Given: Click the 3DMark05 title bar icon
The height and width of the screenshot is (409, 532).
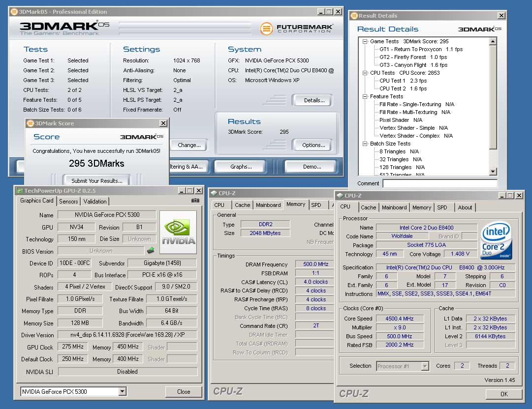Looking at the screenshot, I should (14, 11).
